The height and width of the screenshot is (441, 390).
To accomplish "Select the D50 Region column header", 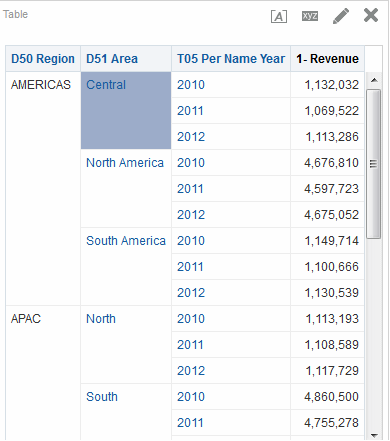I will coord(43,59).
